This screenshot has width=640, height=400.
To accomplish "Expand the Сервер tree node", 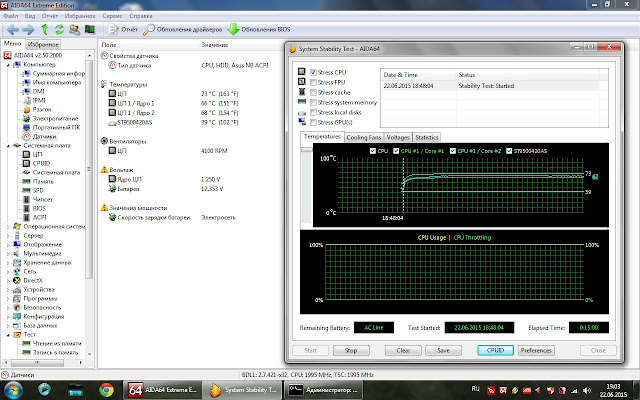I will (8, 236).
